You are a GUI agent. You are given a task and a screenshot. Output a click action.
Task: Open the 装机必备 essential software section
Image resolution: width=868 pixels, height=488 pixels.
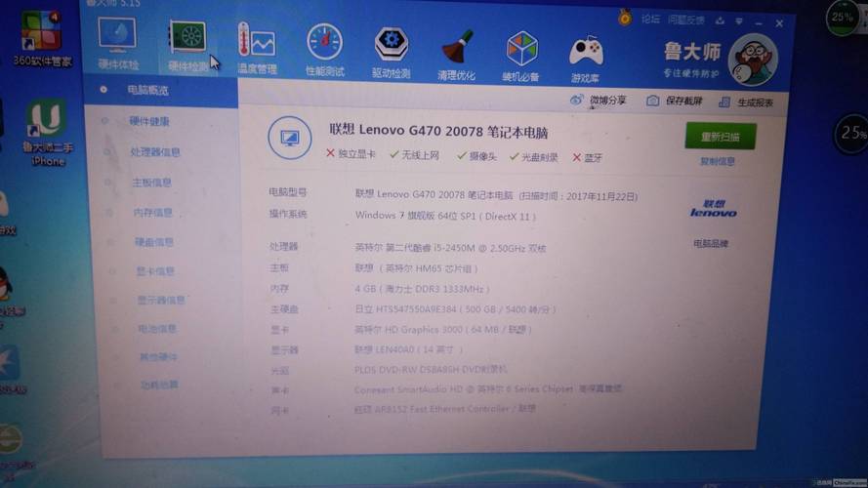tap(521, 57)
